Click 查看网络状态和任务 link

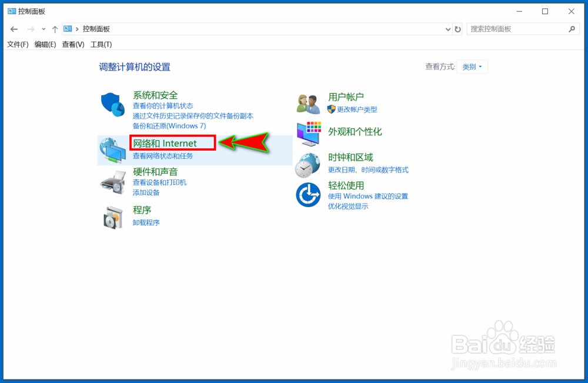tap(163, 156)
